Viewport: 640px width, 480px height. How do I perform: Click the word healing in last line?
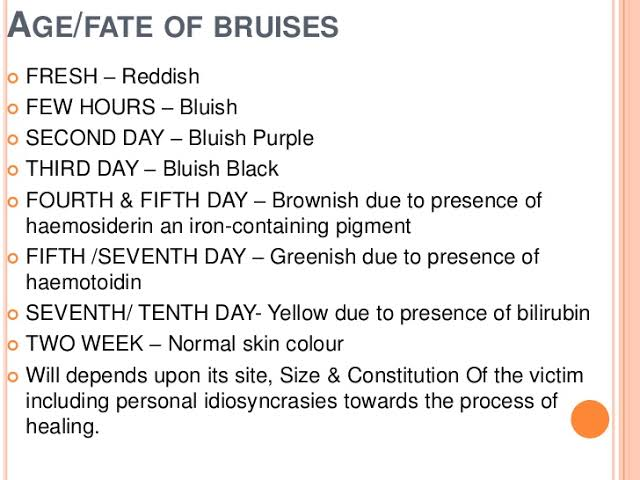(x=62, y=427)
